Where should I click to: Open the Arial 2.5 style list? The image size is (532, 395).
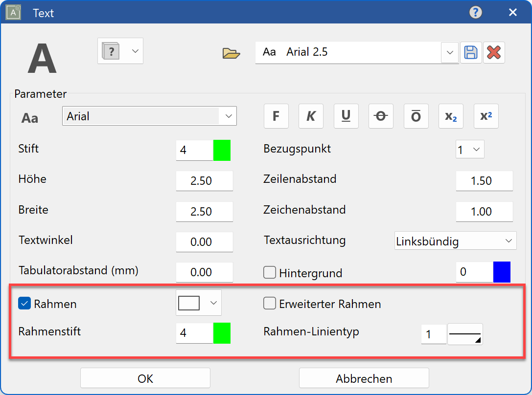coord(449,53)
